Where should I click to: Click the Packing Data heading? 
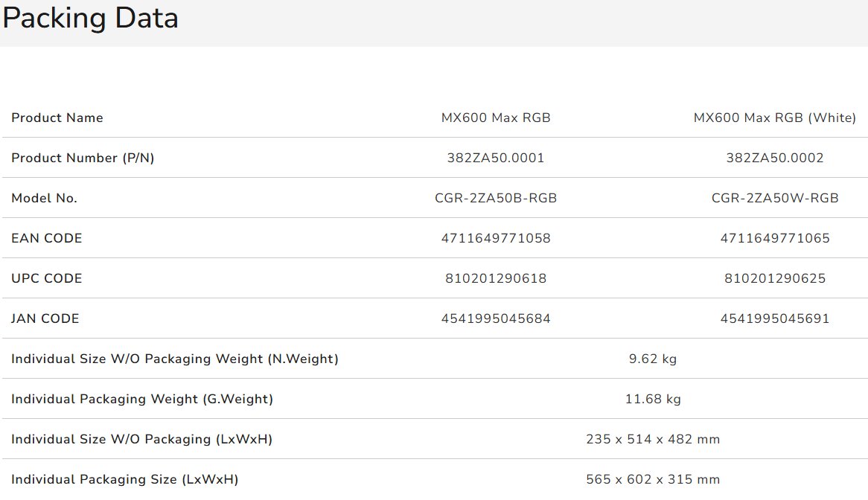click(x=90, y=18)
